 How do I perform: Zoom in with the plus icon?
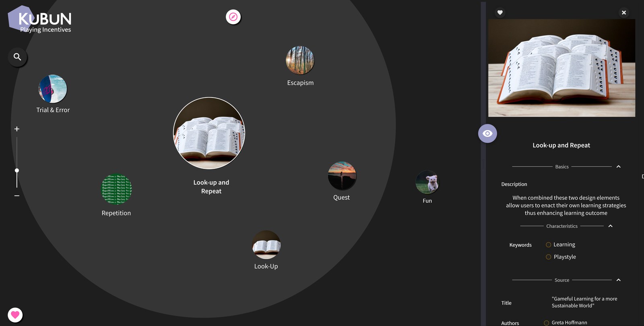17,129
